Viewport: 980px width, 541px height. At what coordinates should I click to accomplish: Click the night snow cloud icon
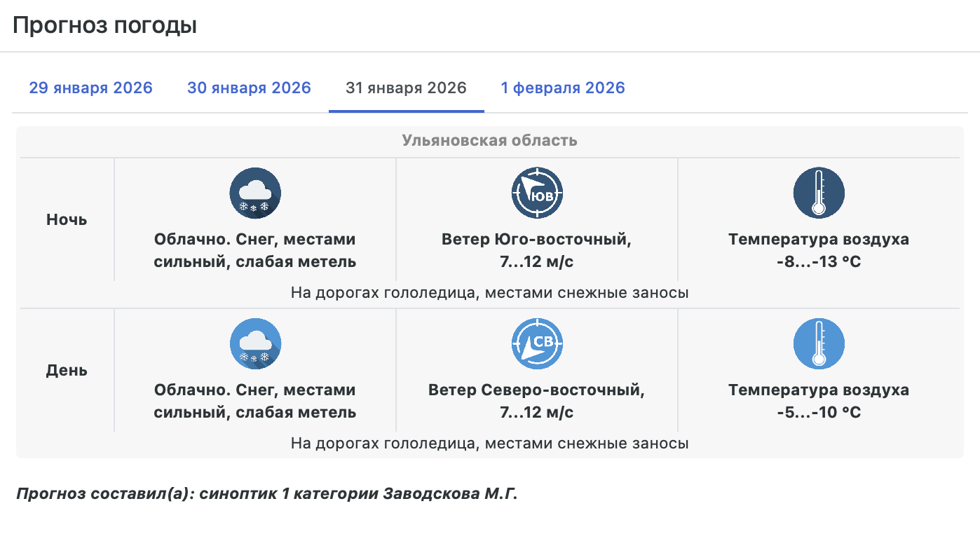(x=255, y=193)
